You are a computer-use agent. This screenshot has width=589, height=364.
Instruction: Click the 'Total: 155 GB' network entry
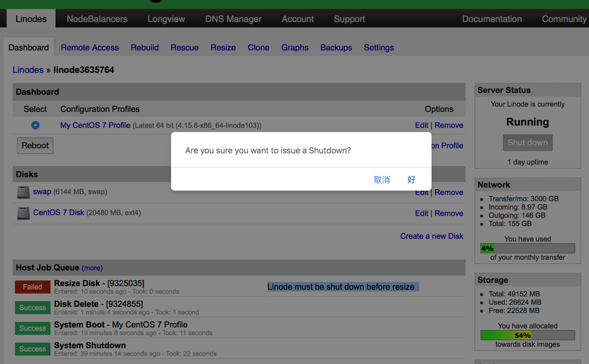[510, 223]
